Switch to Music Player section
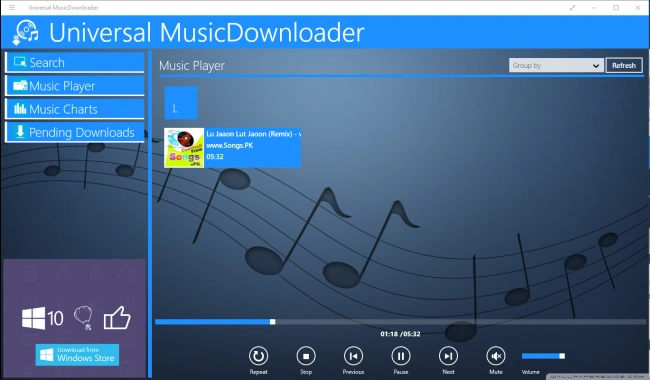 coord(75,86)
